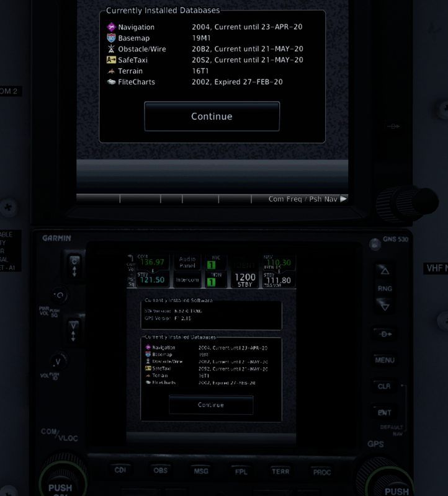Open procedures with PROC key
This screenshot has height=496, width=448.
[322, 472]
